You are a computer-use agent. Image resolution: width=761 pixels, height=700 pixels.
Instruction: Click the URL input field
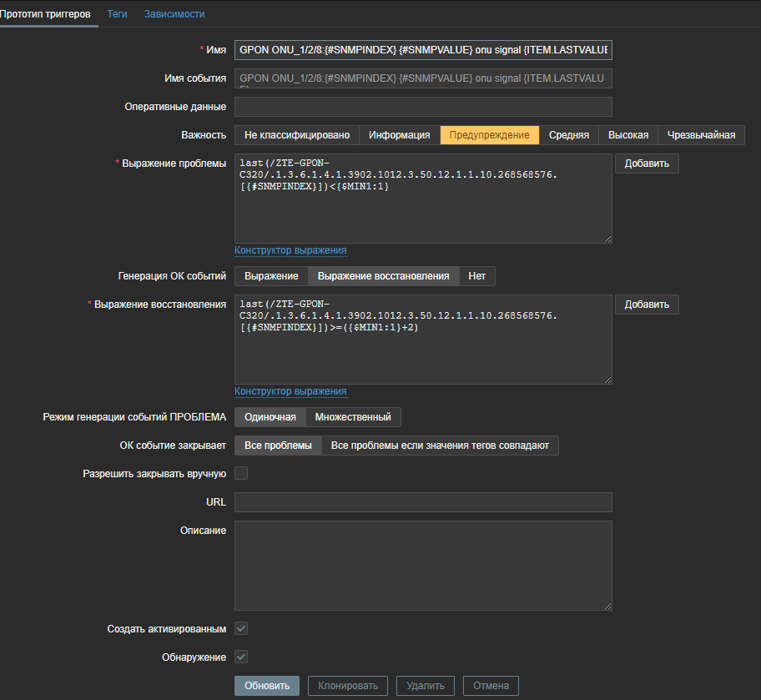tap(423, 502)
